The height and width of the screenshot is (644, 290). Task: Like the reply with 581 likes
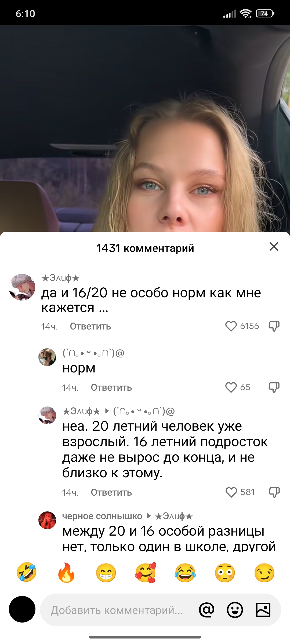(231, 492)
